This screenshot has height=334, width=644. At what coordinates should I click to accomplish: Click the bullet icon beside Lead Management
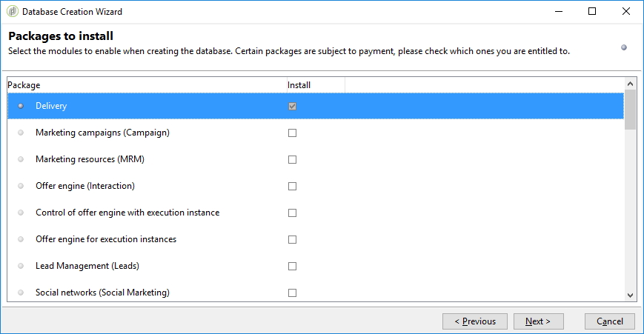click(x=21, y=266)
